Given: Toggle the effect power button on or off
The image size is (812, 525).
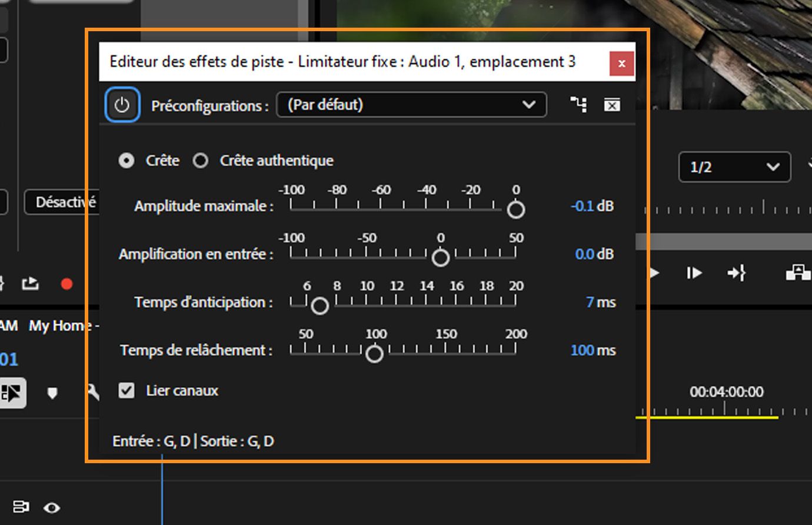Looking at the screenshot, I should point(122,104).
